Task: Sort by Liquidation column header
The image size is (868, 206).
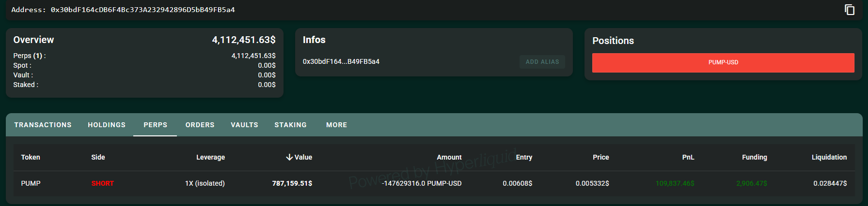Action: [829, 157]
